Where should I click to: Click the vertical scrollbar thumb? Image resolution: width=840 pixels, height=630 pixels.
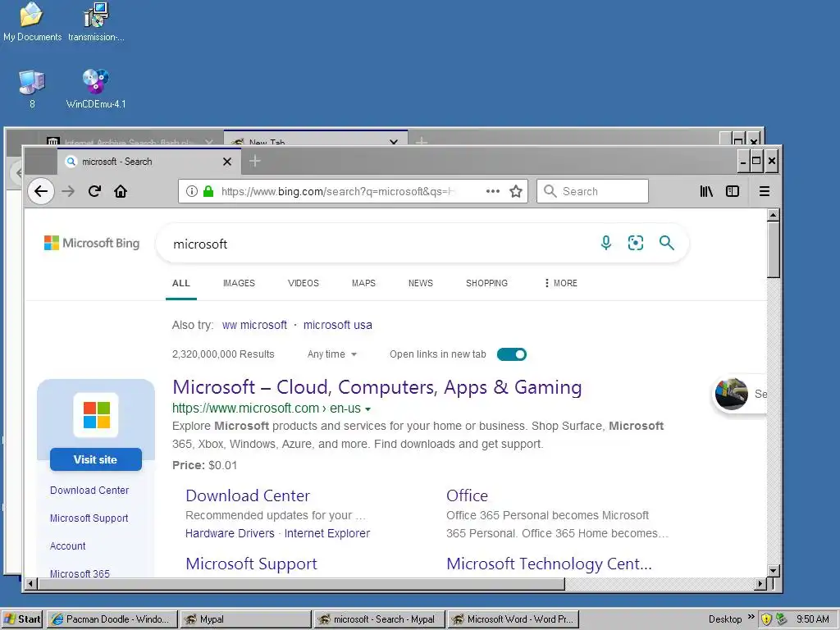(773, 249)
